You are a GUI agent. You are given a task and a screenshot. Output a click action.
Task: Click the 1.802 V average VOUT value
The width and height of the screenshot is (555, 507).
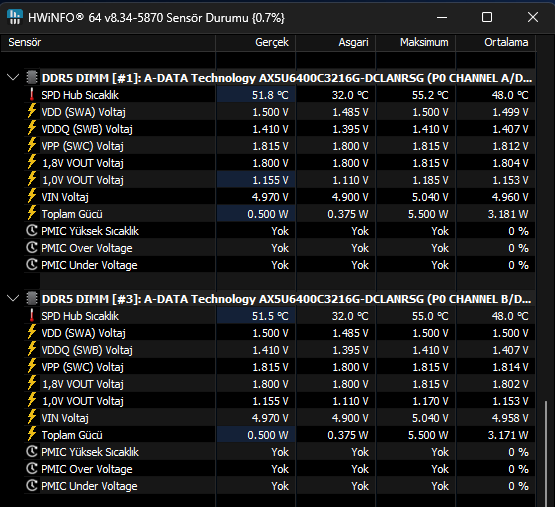[x=510, y=384]
